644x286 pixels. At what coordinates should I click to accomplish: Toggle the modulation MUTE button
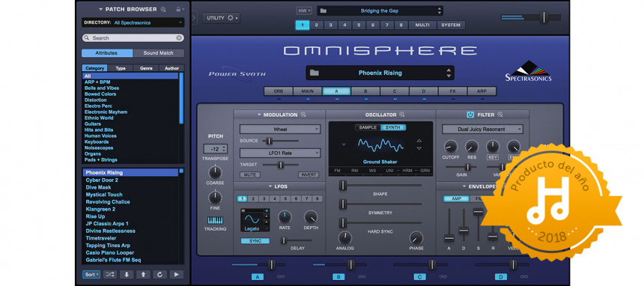pos(249,175)
